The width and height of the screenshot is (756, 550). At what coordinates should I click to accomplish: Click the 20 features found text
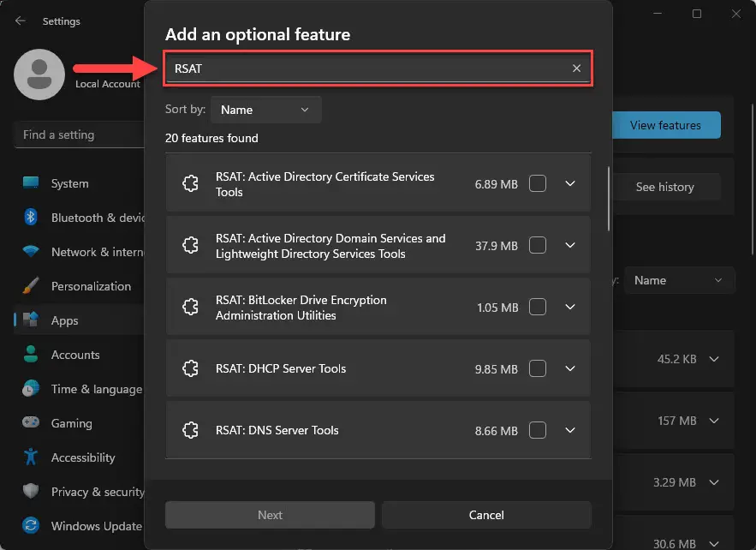click(x=211, y=139)
